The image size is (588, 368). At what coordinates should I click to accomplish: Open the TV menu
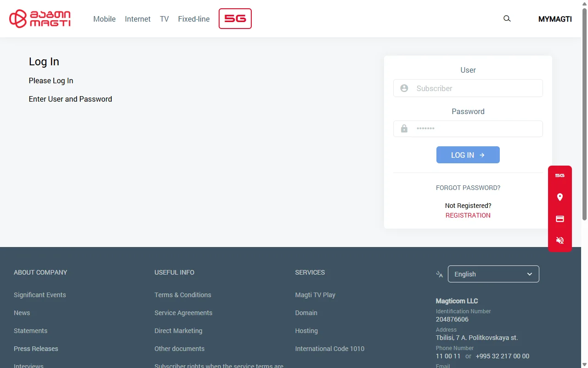[x=164, y=19]
